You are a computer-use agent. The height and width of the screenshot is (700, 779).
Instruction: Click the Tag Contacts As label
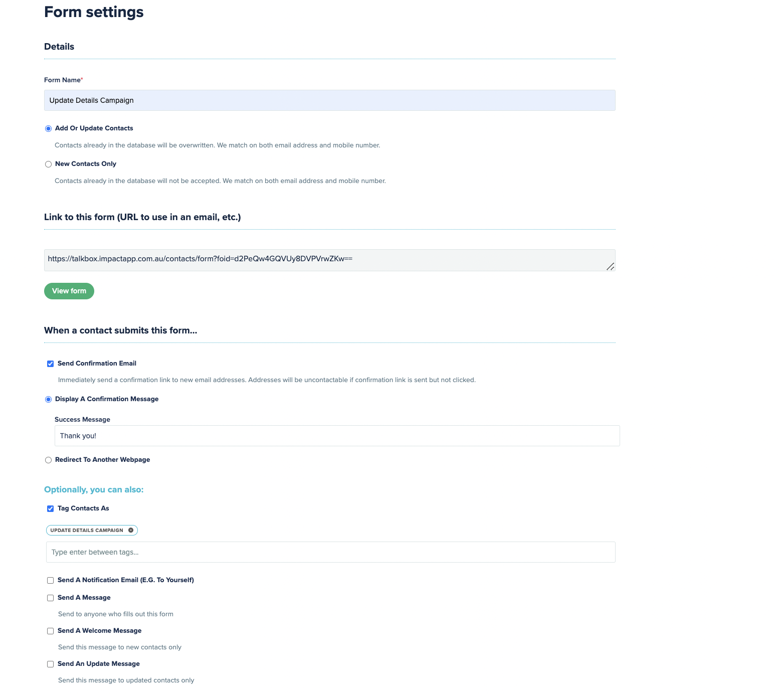point(83,508)
